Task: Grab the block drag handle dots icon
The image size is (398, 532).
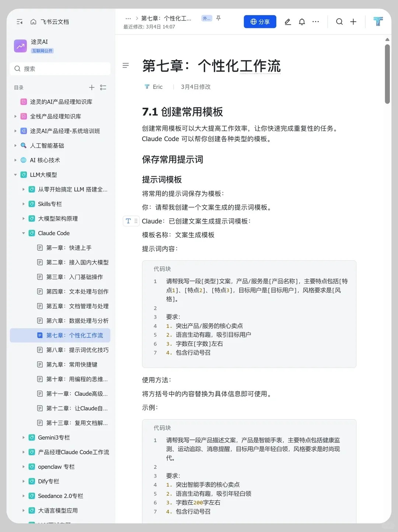Action: pyautogui.click(x=136, y=221)
